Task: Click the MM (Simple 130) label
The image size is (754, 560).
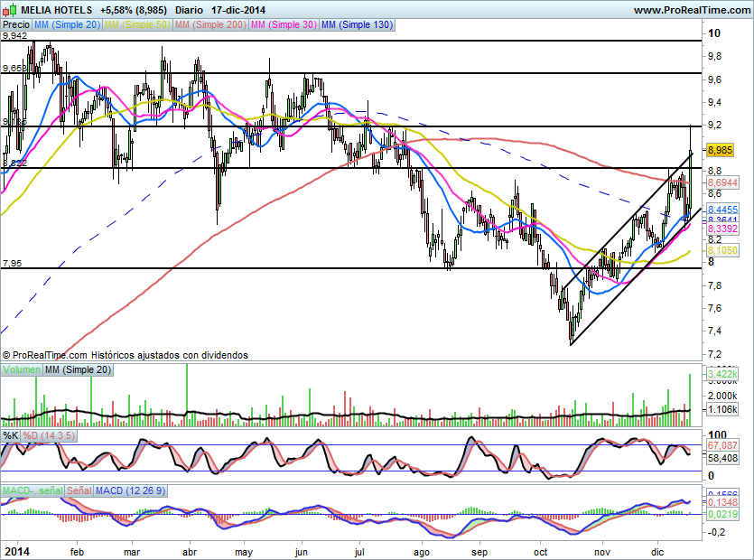Action: pyautogui.click(x=357, y=24)
